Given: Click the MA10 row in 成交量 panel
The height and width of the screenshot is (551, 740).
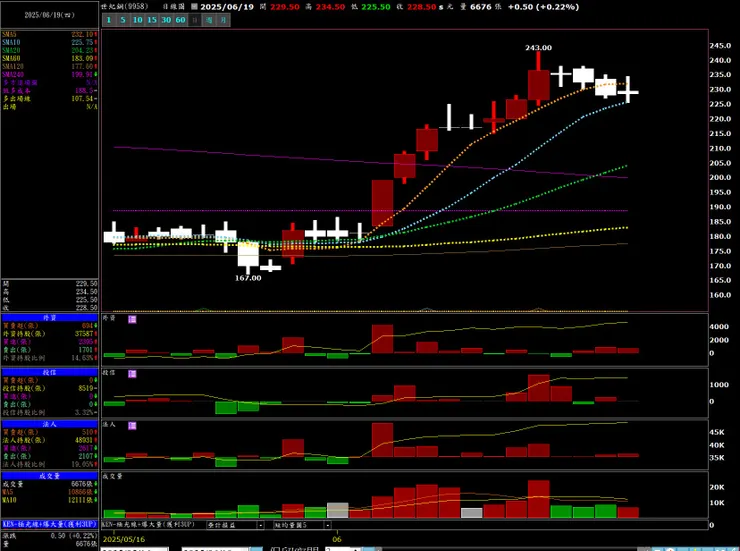Looking at the screenshot, I should pos(50,500).
